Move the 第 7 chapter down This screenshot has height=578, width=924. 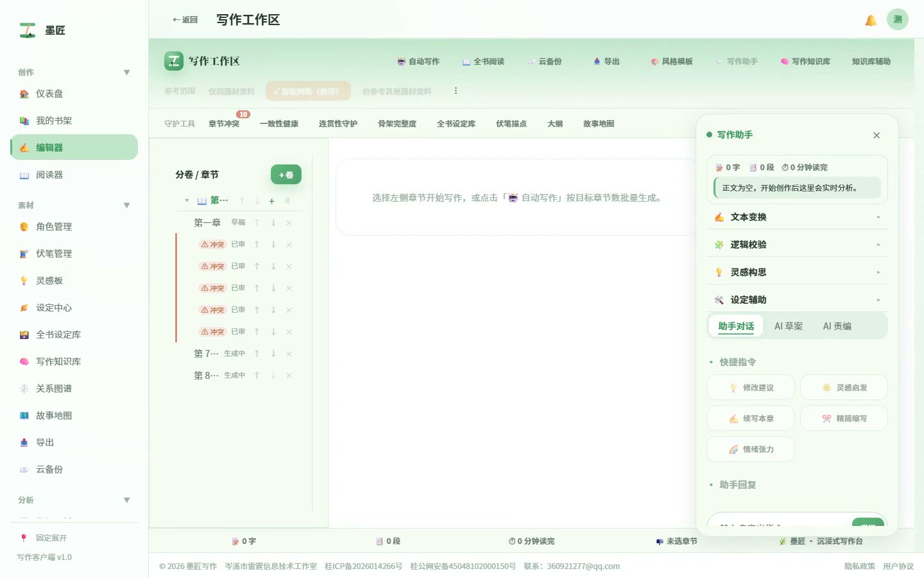(x=273, y=354)
